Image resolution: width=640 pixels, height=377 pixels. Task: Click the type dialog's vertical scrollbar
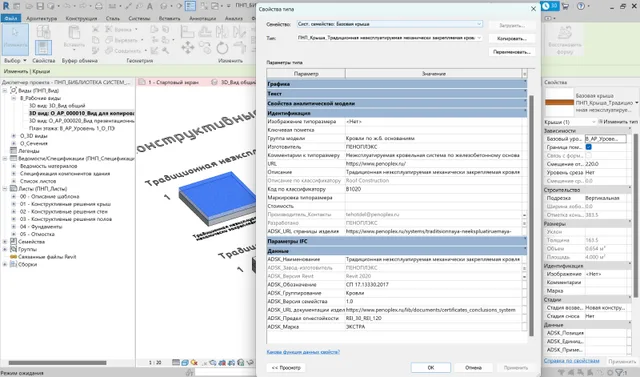[x=531, y=215]
